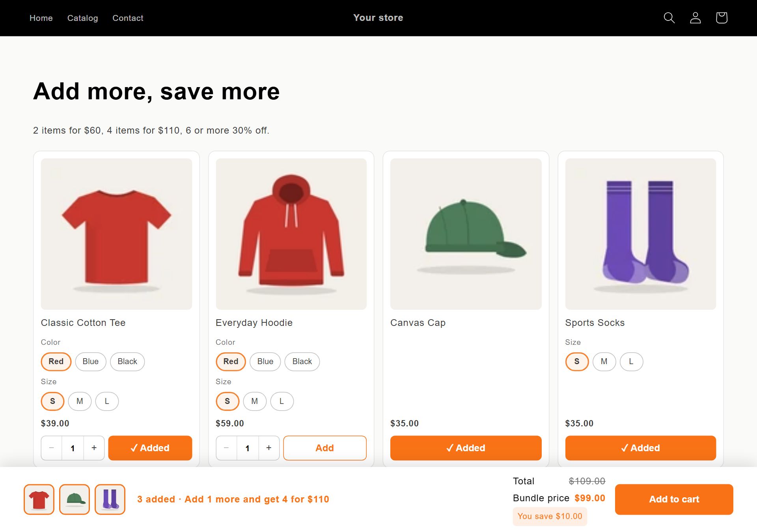The image size is (757, 532).
Task: Choose size L for Everyday Hoodie
Action: click(x=282, y=401)
